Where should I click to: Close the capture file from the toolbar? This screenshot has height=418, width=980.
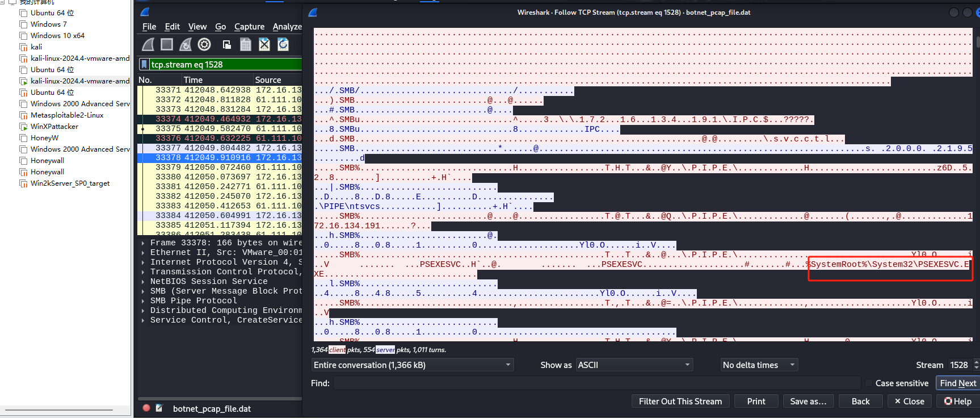(x=264, y=44)
